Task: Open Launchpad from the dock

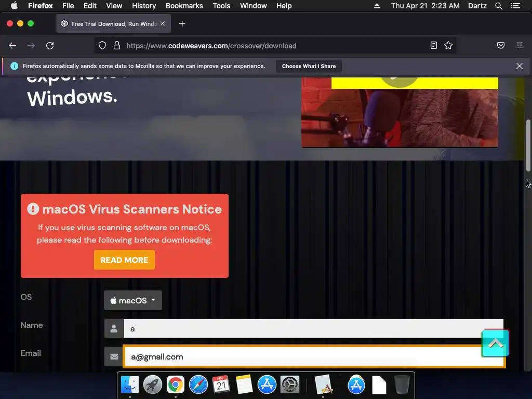Action: 153,385
